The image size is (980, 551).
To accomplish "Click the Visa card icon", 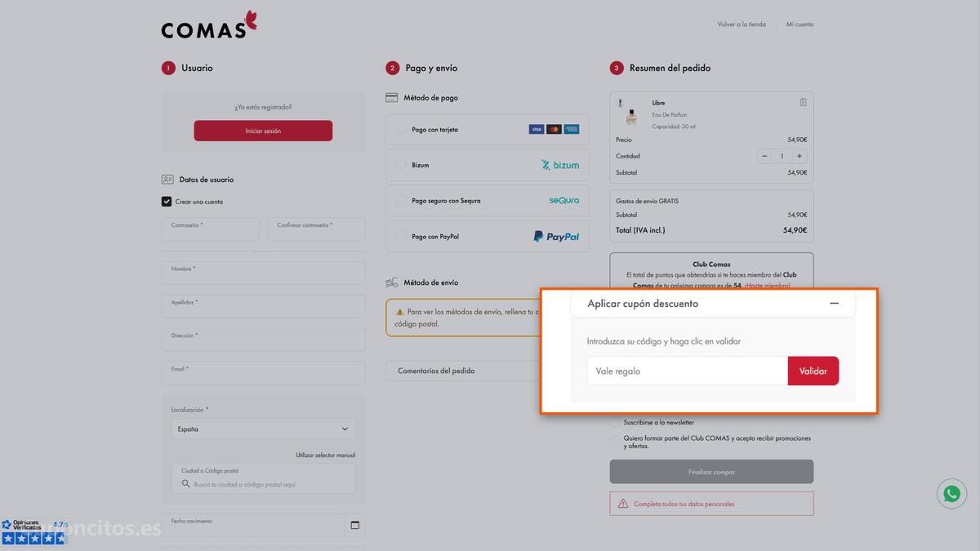I will 537,129.
